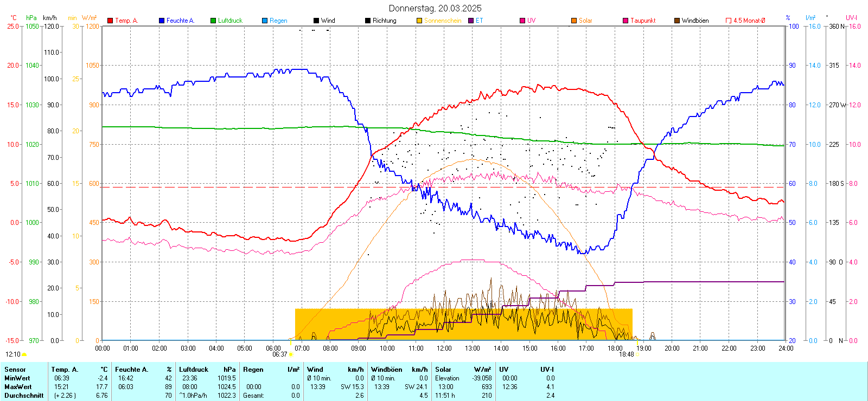This screenshot has height=401, width=868.
Task: Click the orange Solar legend square
Action: (x=574, y=21)
